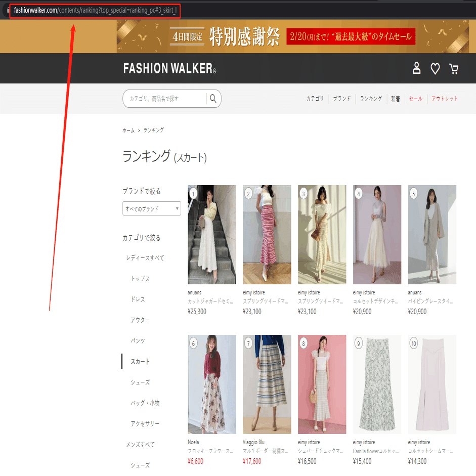
Task: Click the ランキング breadcrumb link
Action: click(153, 130)
